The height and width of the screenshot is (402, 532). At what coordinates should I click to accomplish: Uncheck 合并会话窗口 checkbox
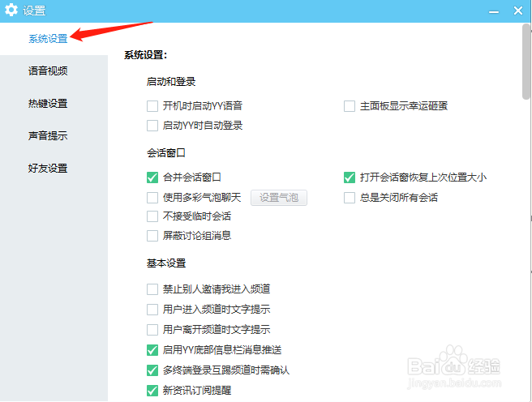pyautogui.click(x=152, y=177)
